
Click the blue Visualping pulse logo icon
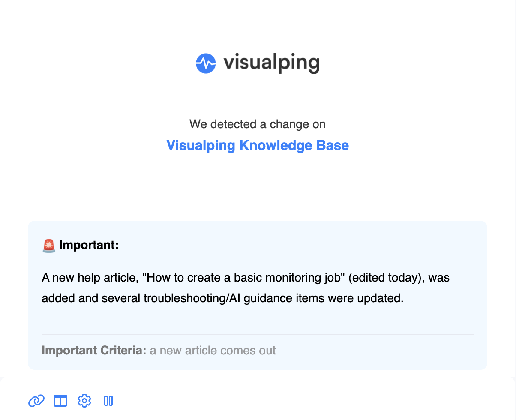click(206, 63)
